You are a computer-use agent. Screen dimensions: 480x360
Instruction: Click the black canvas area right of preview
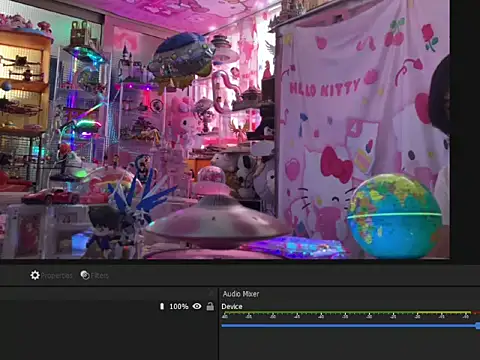click(x=465, y=129)
